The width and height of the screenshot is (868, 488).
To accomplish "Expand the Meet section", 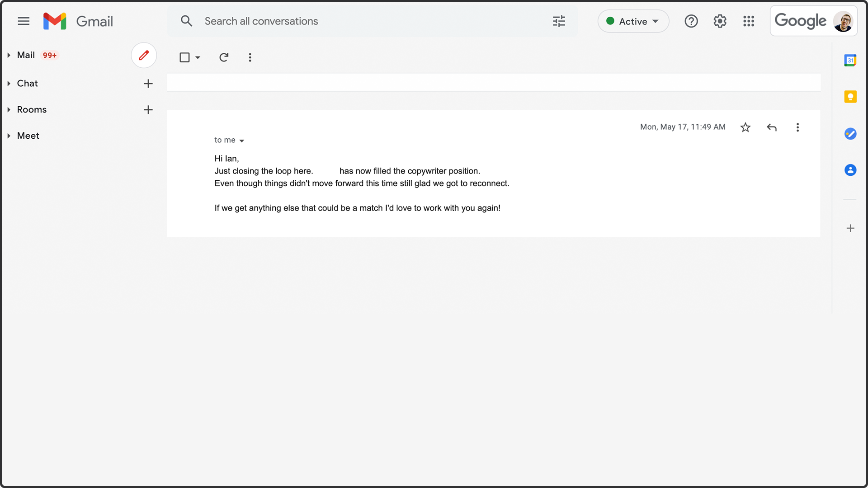I will (x=9, y=136).
